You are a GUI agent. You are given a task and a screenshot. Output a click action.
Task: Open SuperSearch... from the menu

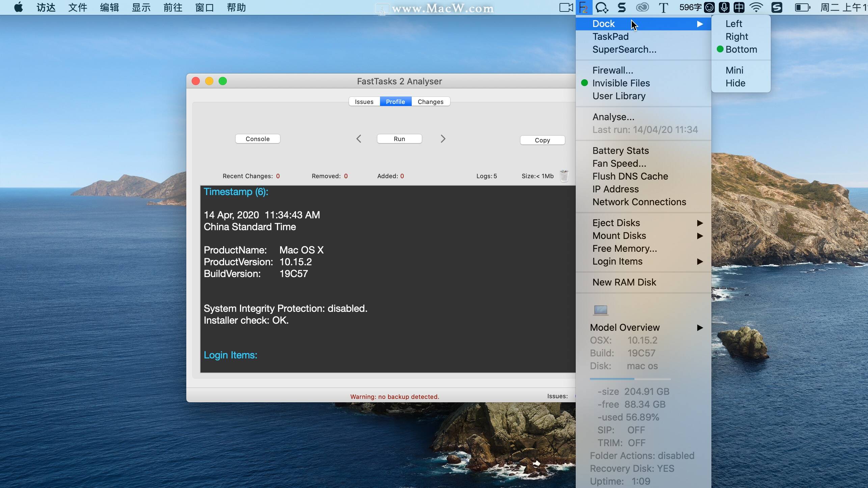[643, 49]
